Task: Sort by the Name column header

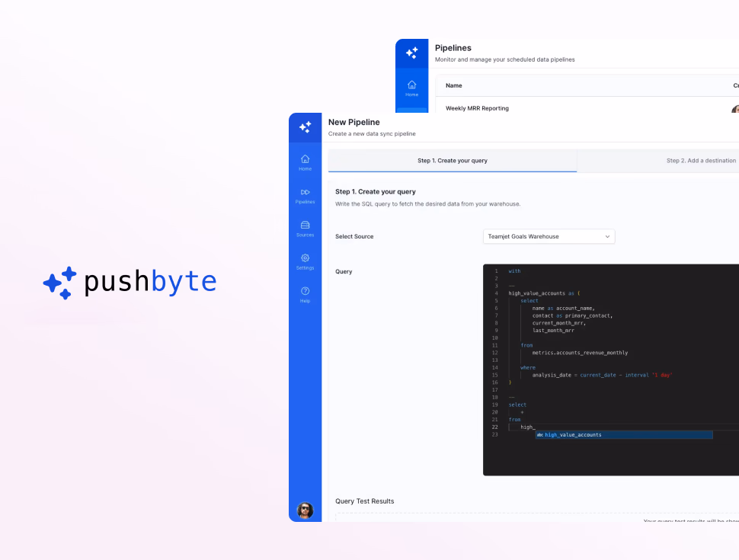Action: tap(454, 85)
